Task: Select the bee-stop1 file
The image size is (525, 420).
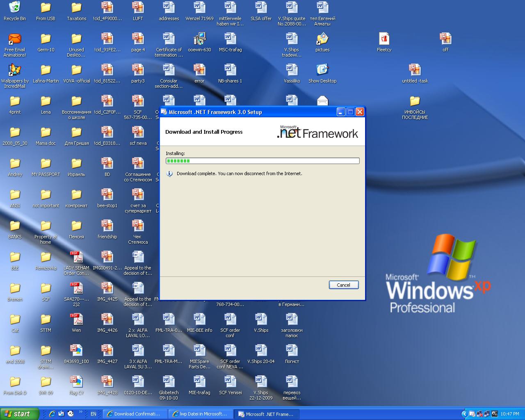Action: tap(107, 198)
